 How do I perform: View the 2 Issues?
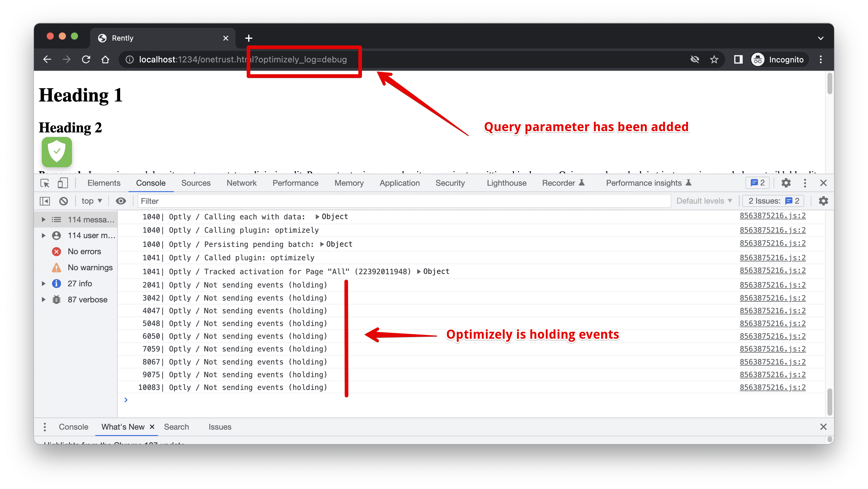coord(773,201)
